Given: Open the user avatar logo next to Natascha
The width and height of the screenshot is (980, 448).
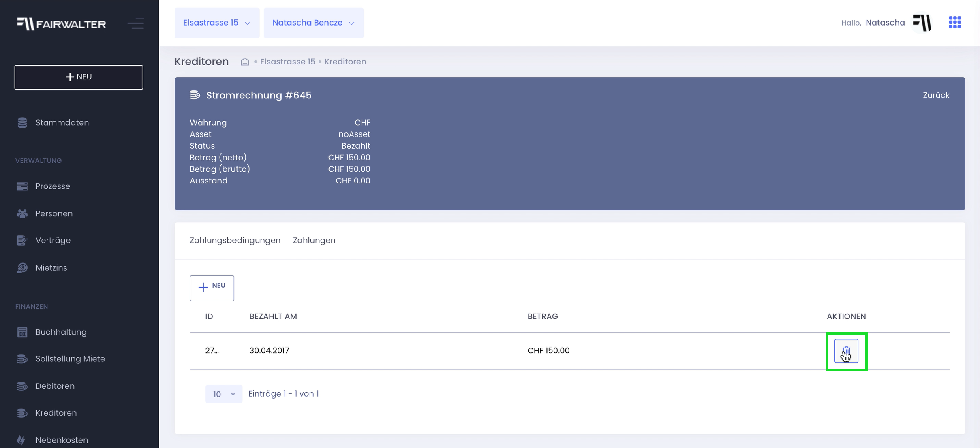Looking at the screenshot, I should (922, 23).
